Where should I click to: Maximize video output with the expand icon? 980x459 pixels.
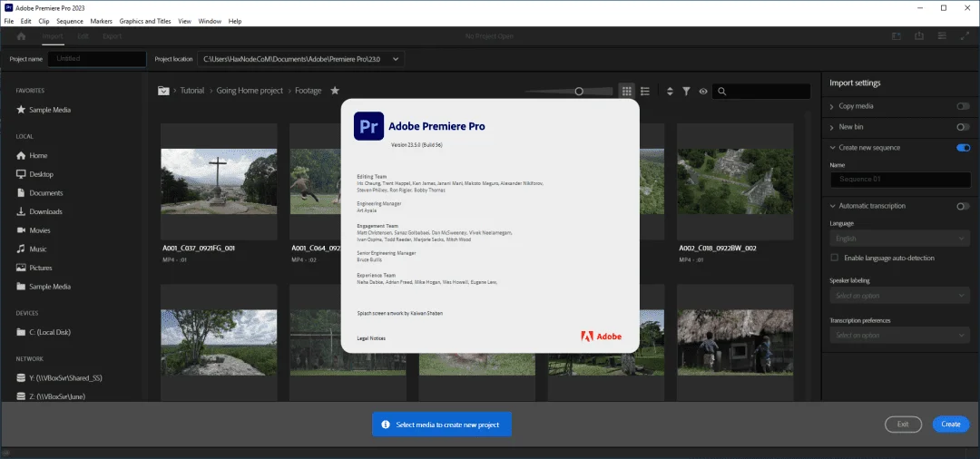965,36
